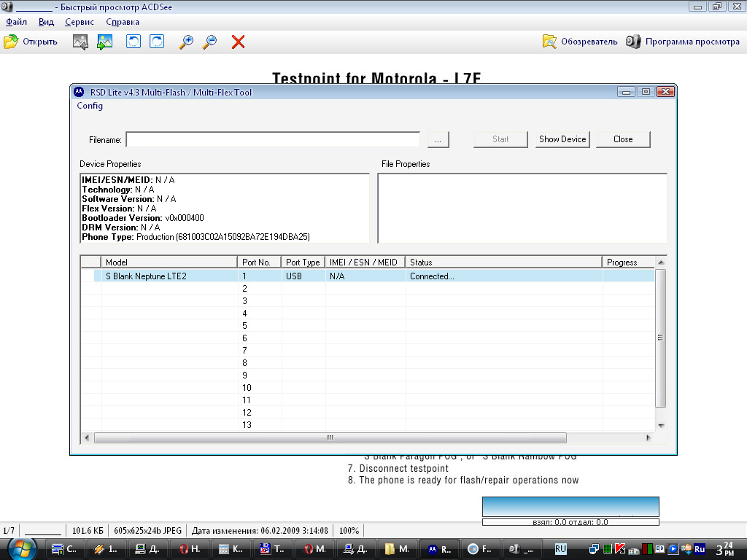Sort by the Model column header
The width and height of the screenshot is (747, 560).
(x=169, y=262)
